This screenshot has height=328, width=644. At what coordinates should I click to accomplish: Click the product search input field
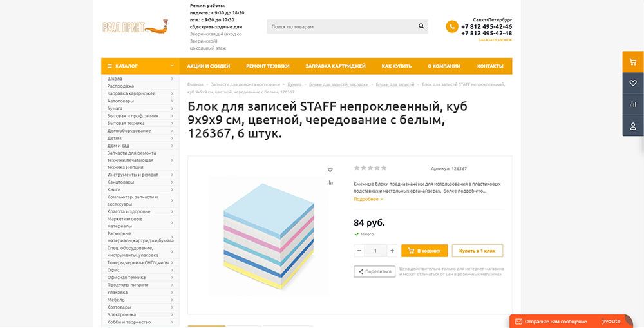coord(341,26)
